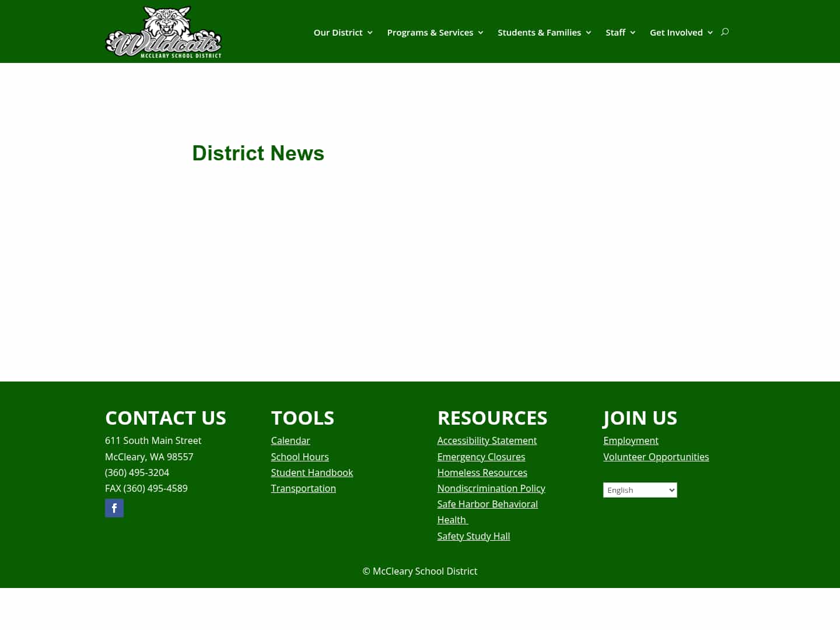
Task: Open the Staff menu item
Action: (615, 32)
